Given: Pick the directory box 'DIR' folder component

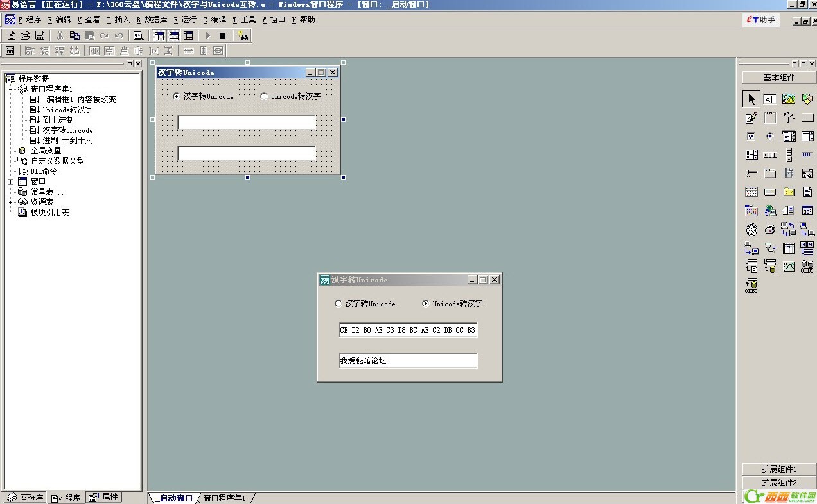Looking at the screenshot, I should coord(788,192).
